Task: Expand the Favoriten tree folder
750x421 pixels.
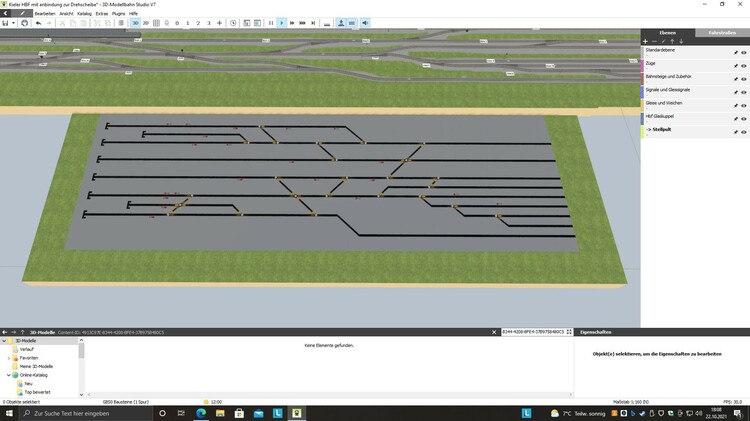Action: pyautogui.click(x=10, y=356)
